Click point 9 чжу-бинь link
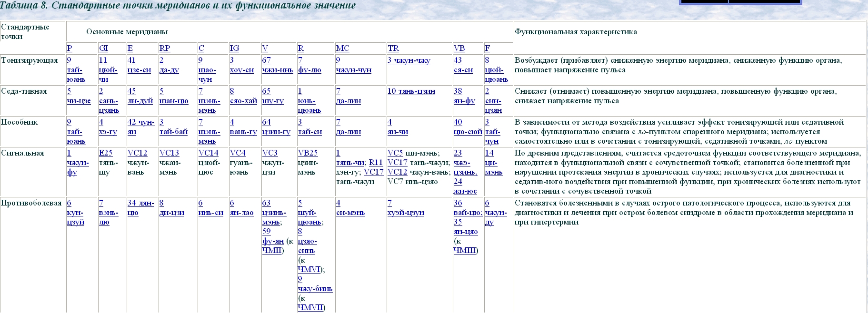This screenshot has width=868, height=313. [x=315, y=284]
